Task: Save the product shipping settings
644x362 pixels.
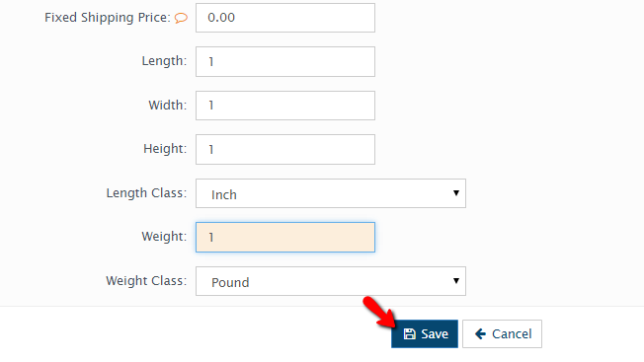Action: point(425,334)
